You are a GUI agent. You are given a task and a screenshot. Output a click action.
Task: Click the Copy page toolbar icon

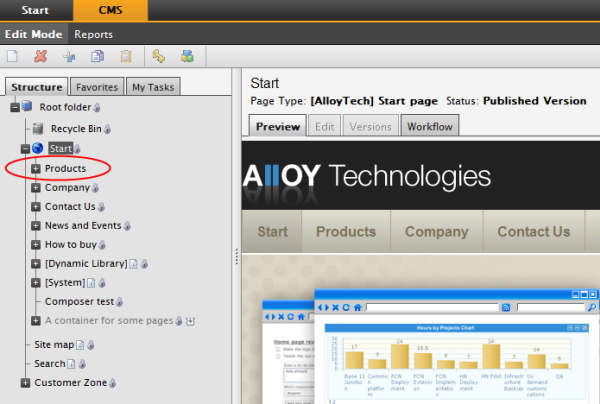coord(97,55)
